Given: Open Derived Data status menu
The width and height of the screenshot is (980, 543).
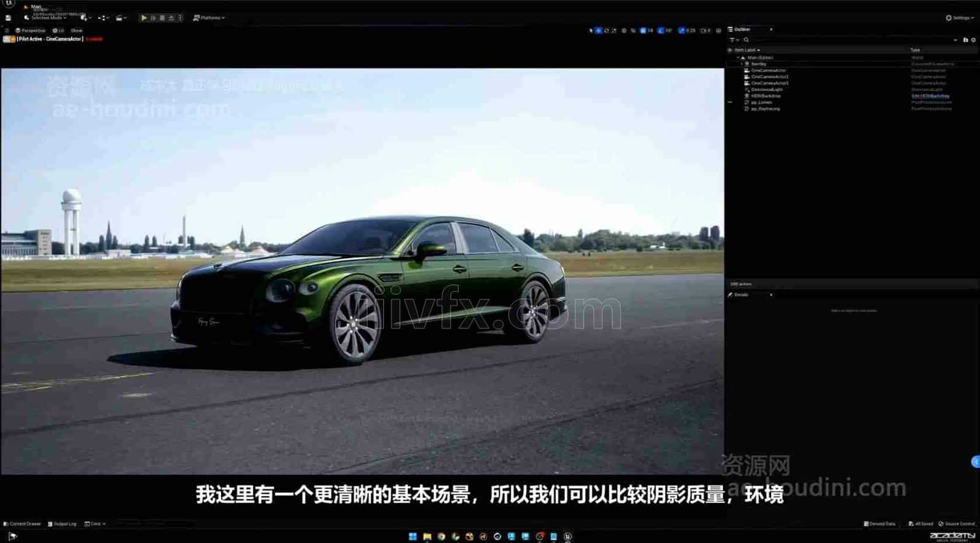Looking at the screenshot, I should click(x=879, y=524).
